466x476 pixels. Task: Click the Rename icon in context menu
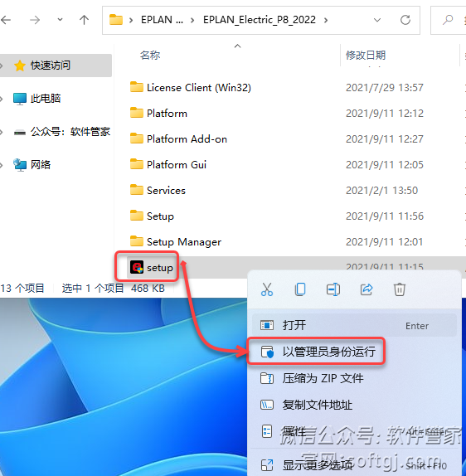click(333, 289)
